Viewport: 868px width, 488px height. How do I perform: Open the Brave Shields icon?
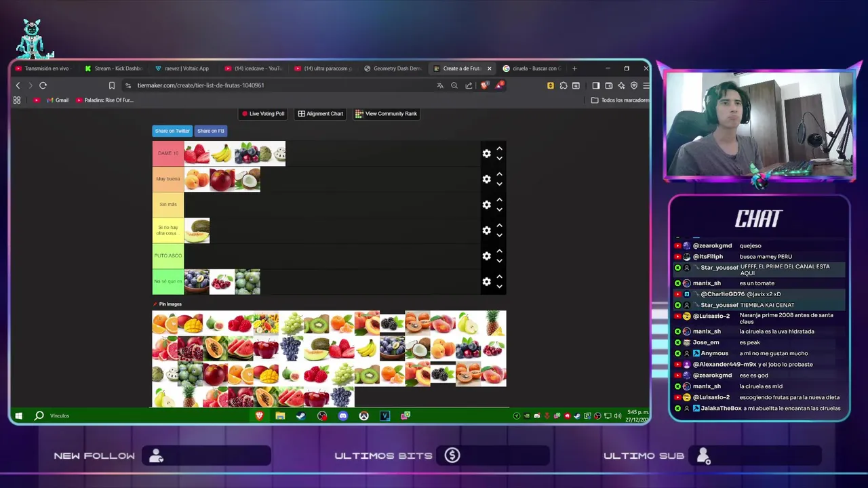coord(484,85)
